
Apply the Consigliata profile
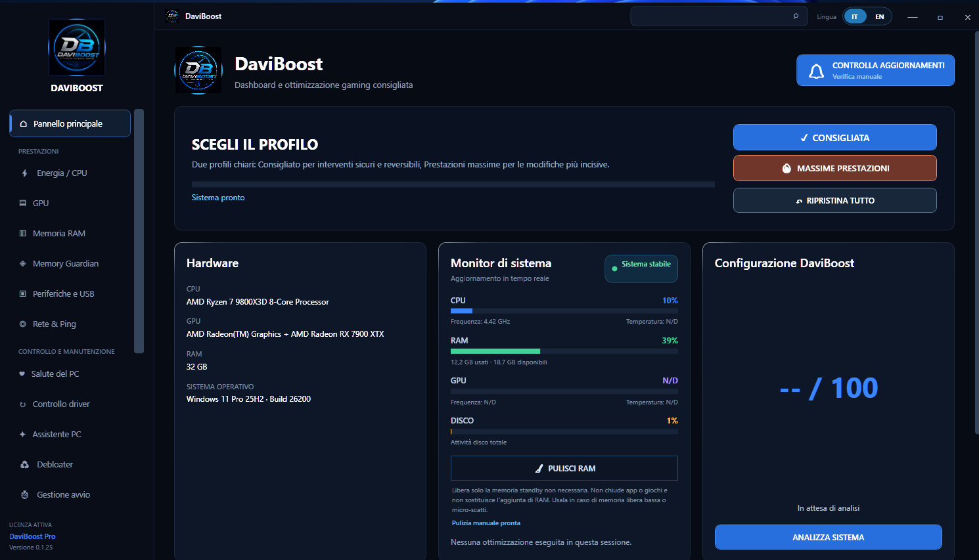click(x=835, y=138)
